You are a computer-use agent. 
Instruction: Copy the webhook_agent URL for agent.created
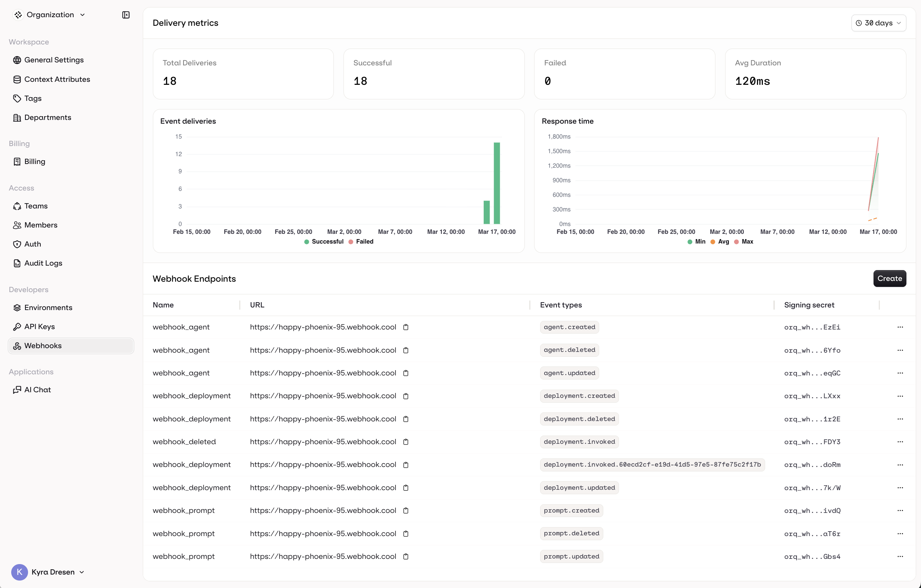tap(406, 327)
